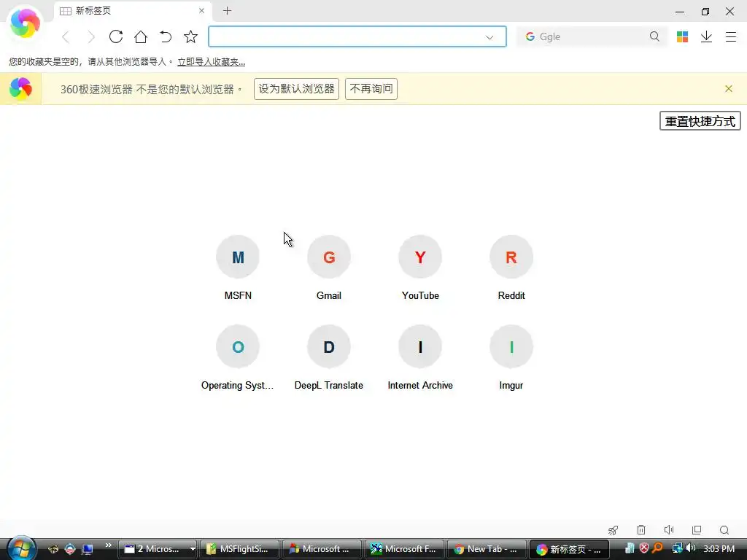This screenshot has width=747, height=560.
Task: Run search with the magnifier icon
Action: [654, 36]
